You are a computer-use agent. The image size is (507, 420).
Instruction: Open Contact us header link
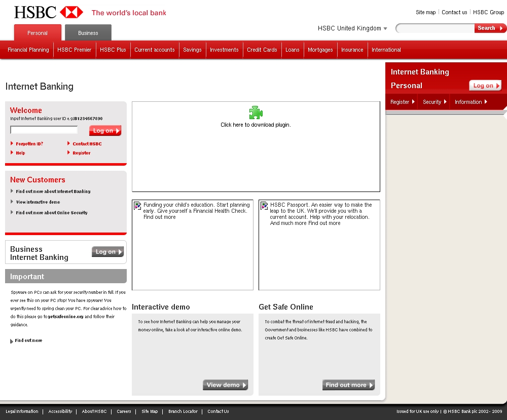[x=454, y=12]
